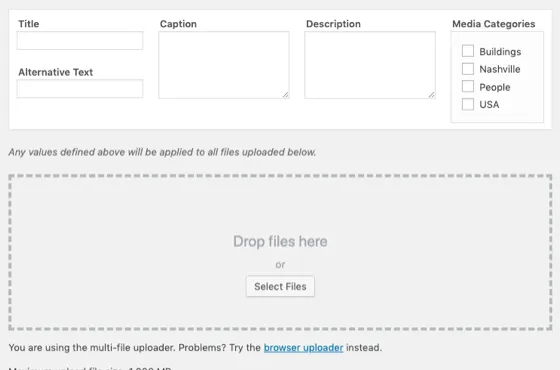Open the browser uploader link
560x370 pixels.
click(x=304, y=348)
